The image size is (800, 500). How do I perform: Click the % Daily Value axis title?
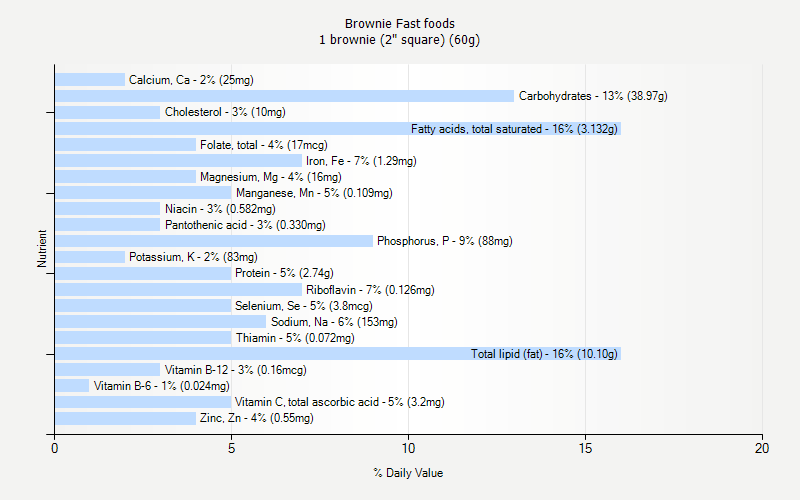coord(408,473)
